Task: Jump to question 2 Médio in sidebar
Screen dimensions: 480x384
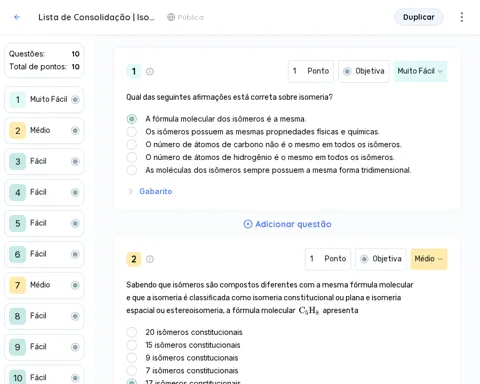Action: click(44, 131)
